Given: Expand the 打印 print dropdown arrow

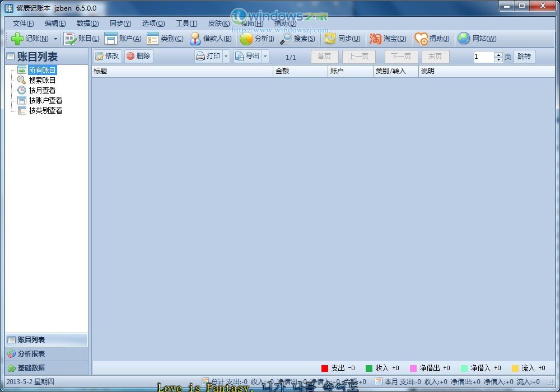Looking at the screenshot, I should tap(226, 57).
